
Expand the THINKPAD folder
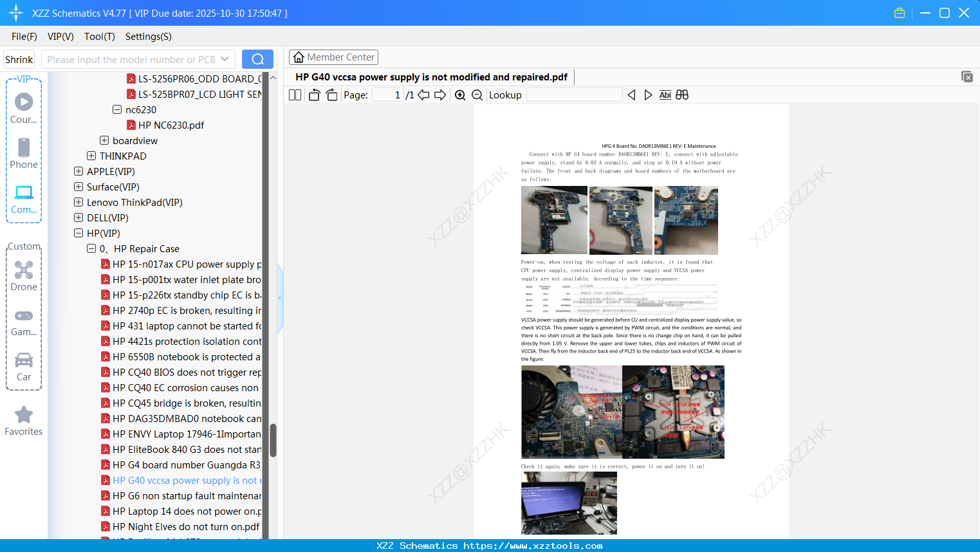pos(91,156)
